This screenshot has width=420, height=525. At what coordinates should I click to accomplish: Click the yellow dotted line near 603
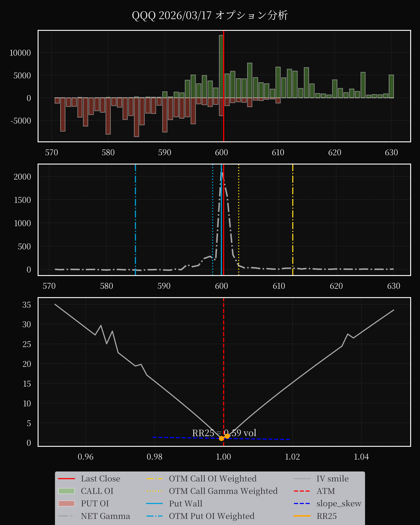point(239,220)
